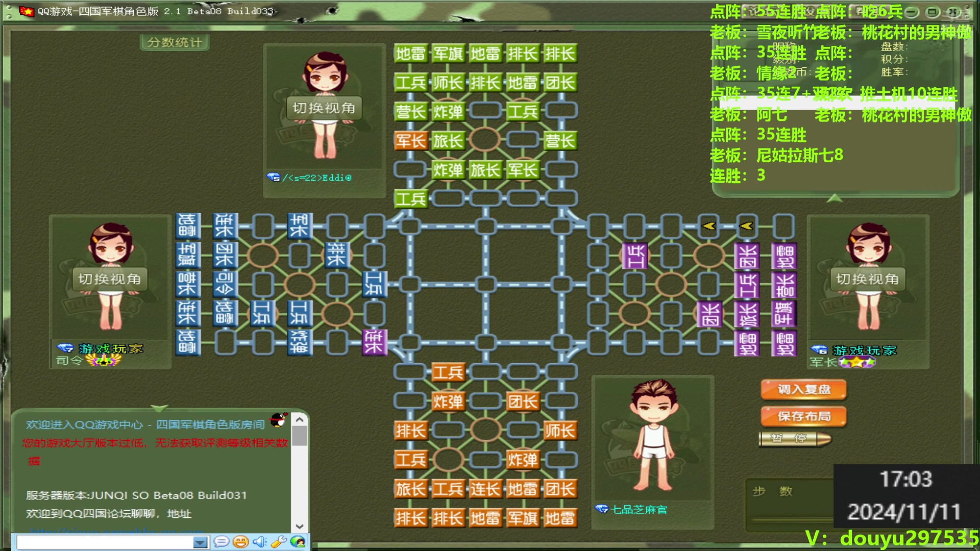Click the 调入复盘 button
The width and height of the screenshot is (980, 551).
click(803, 390)
